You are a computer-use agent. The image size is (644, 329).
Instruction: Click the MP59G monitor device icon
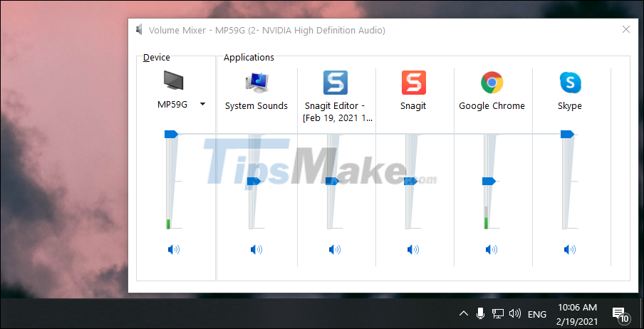pos(173,80)
